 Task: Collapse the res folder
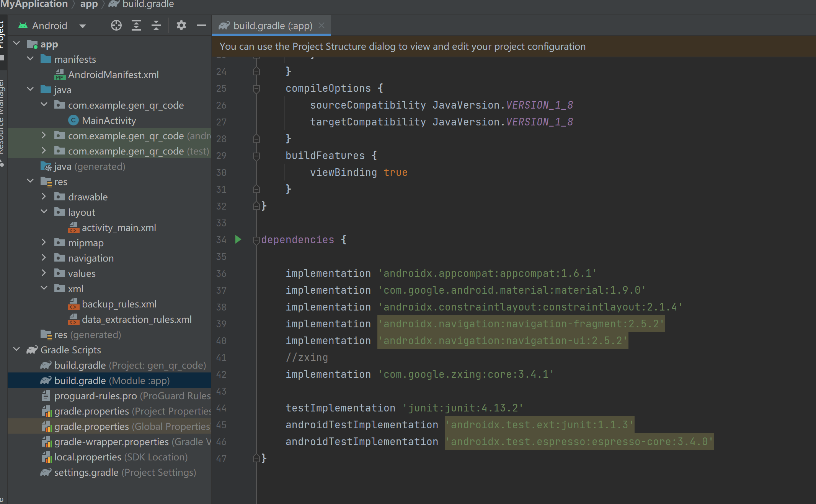pos(31,181)
